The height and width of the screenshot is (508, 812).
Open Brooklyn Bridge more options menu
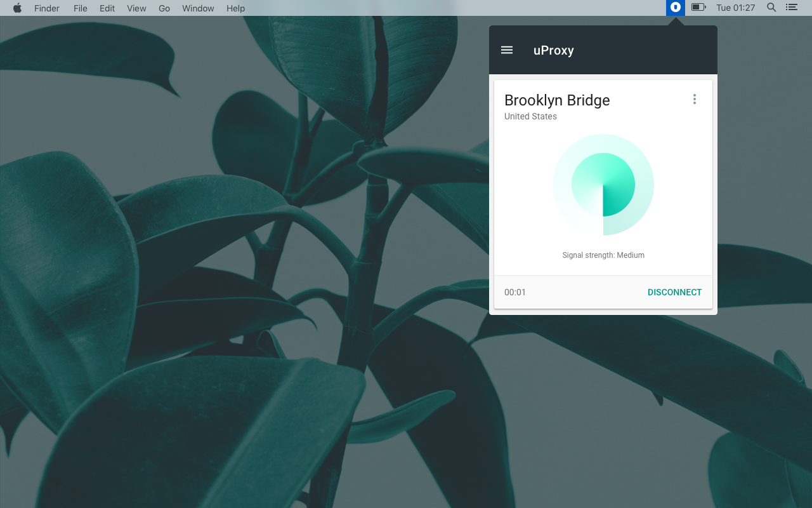pyautogui.click(x=695, y=99)
